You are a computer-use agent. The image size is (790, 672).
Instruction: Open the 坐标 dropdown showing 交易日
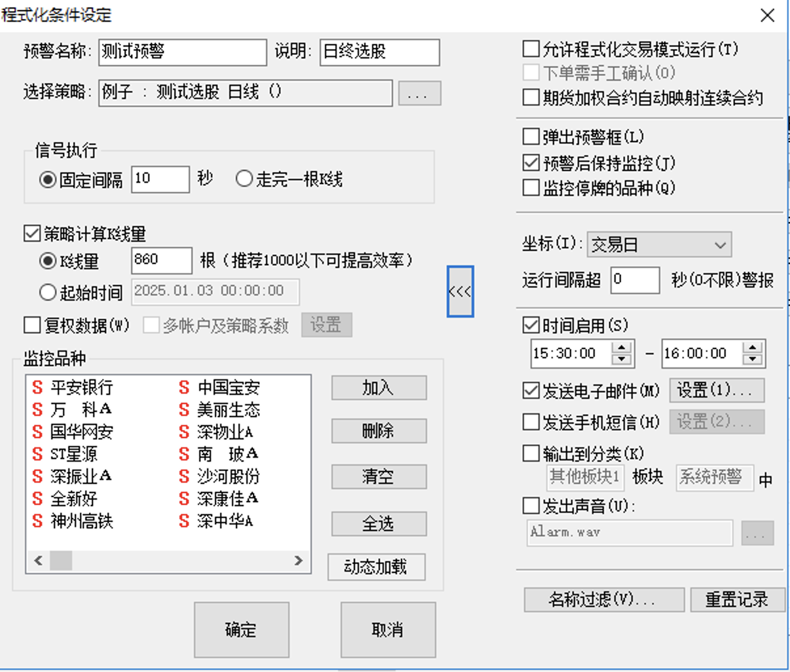pyautogui.click(x=659, y=245)
